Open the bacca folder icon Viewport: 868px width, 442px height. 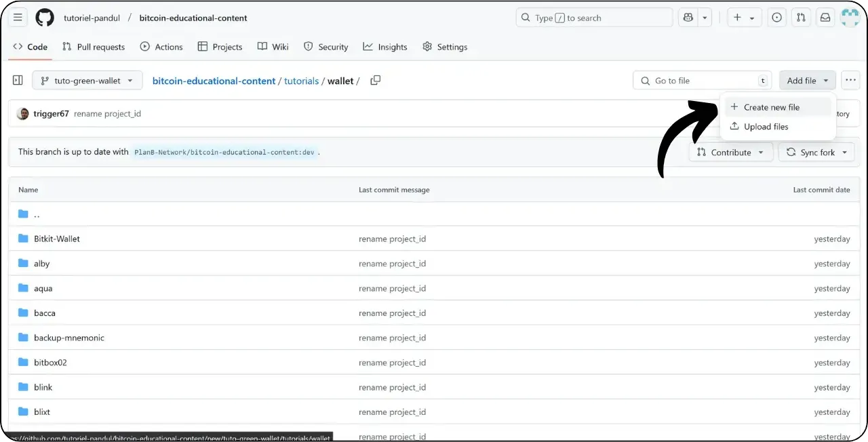coord(23,313)
